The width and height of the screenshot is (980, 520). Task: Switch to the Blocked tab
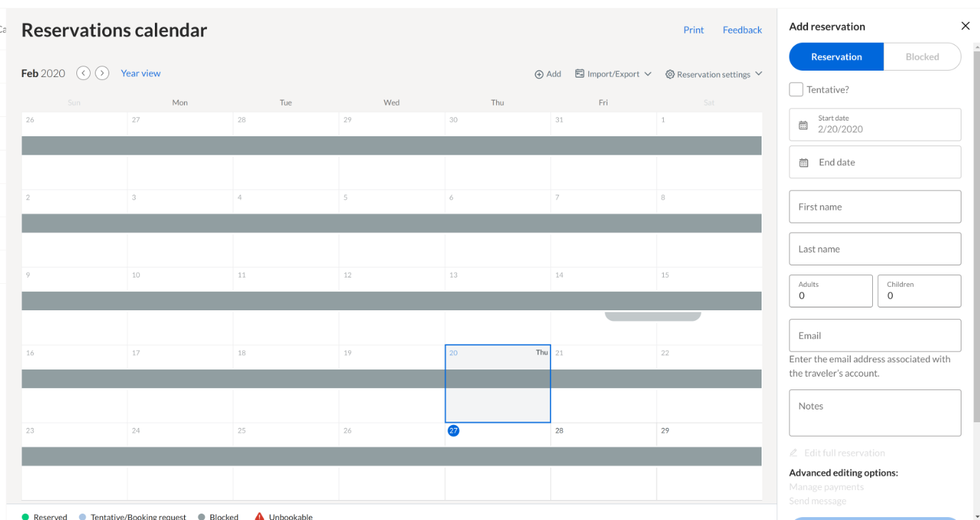pos(922,56)
